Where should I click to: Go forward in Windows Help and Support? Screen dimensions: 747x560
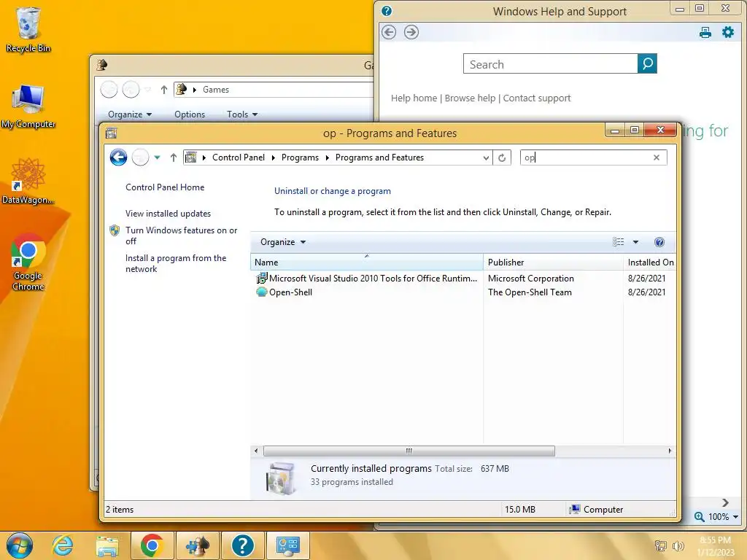point(411,32)
